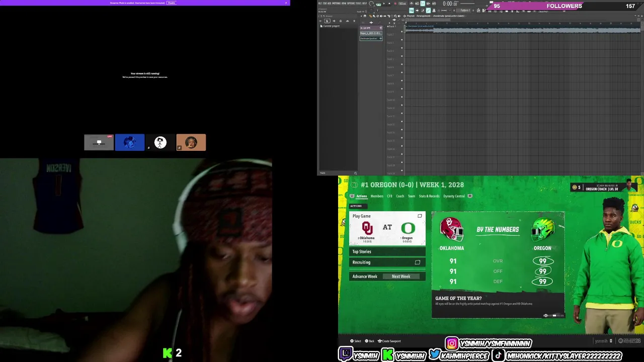The height and width of the screenshot is (362, 644).
Task: Open the EDIT menu in FL Studio
Action: [325, 3]
